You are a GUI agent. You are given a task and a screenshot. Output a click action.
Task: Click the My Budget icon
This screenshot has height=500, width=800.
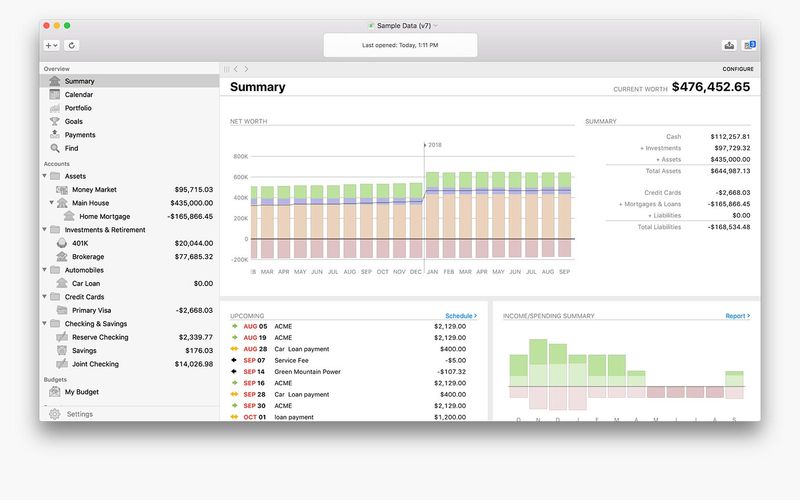point(55,392)
